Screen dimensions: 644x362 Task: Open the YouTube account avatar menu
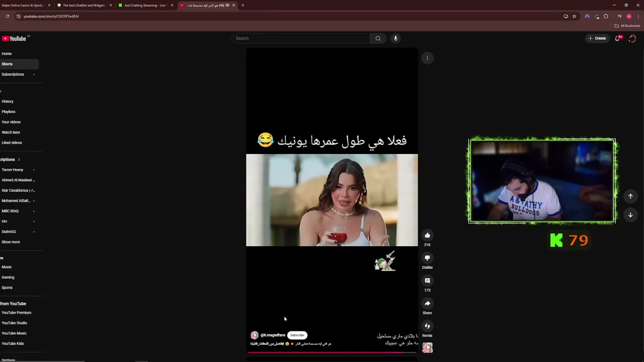632,38
